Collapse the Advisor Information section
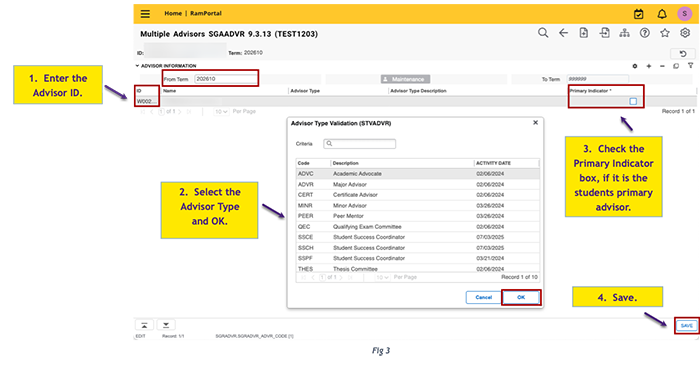700x368 pixels. click(138, 66)
